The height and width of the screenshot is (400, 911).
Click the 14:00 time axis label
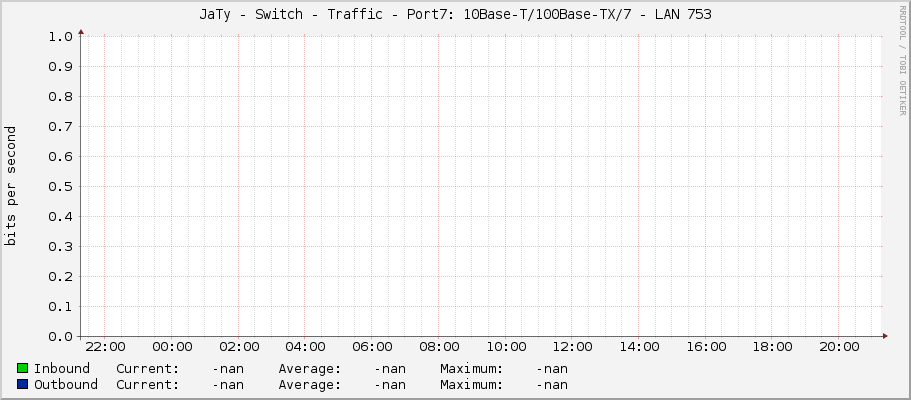click(639, 347)
